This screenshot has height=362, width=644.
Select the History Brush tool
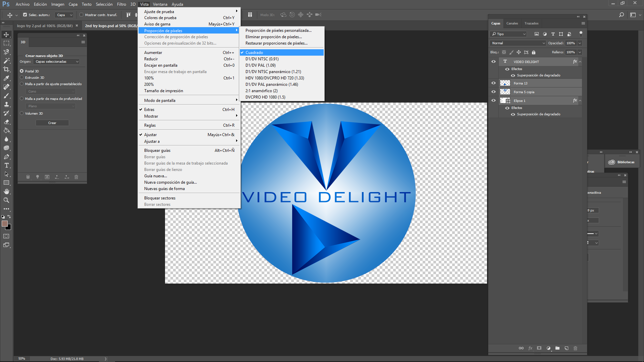[6, 113]
